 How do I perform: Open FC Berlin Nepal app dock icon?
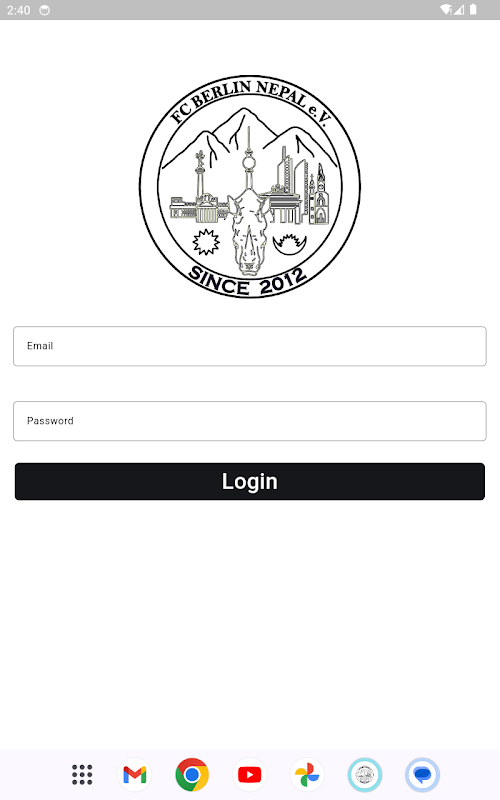tap(365, 774)
